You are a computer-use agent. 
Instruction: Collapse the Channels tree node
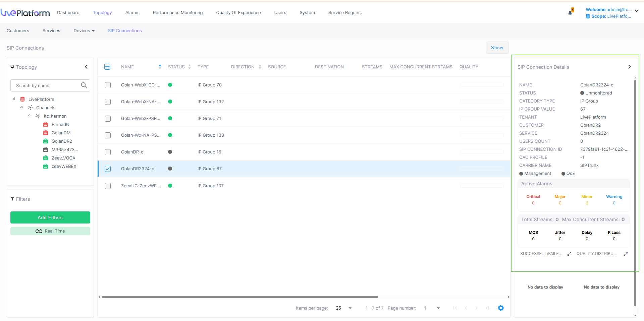click(21, 108)
